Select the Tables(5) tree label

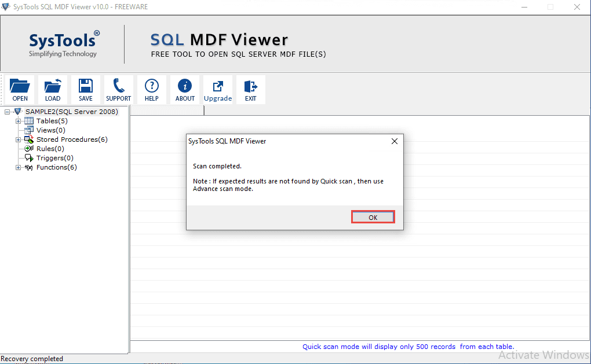(52, 121)
